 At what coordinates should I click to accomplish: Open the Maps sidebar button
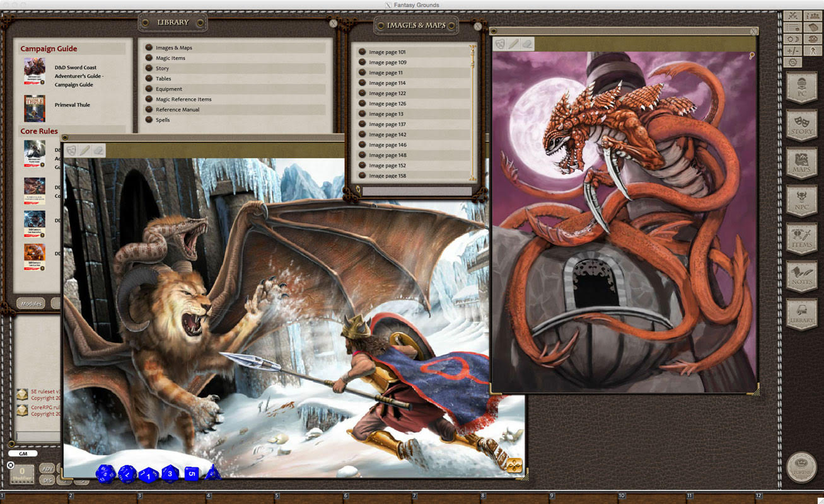[802, 163]
